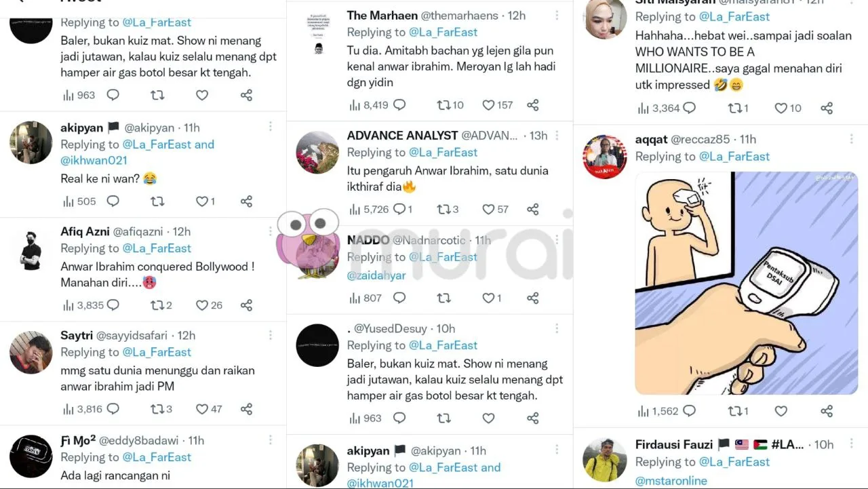Reply to The Marhaen's tweet

click(399, 105)
